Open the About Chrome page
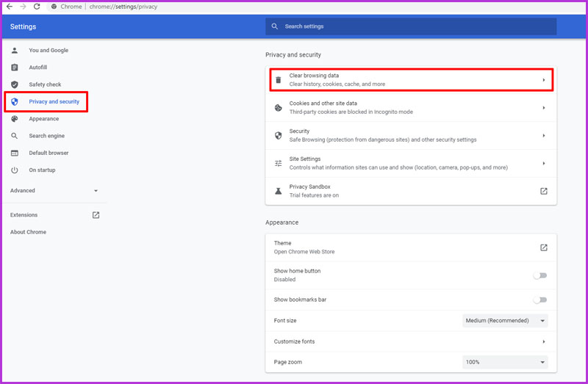The image size is (588, 384). 28,232
